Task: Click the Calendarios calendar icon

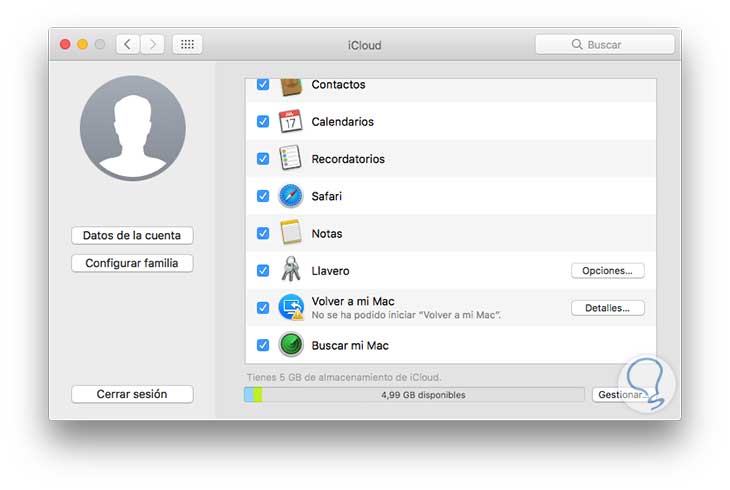Action: point(291,122)
